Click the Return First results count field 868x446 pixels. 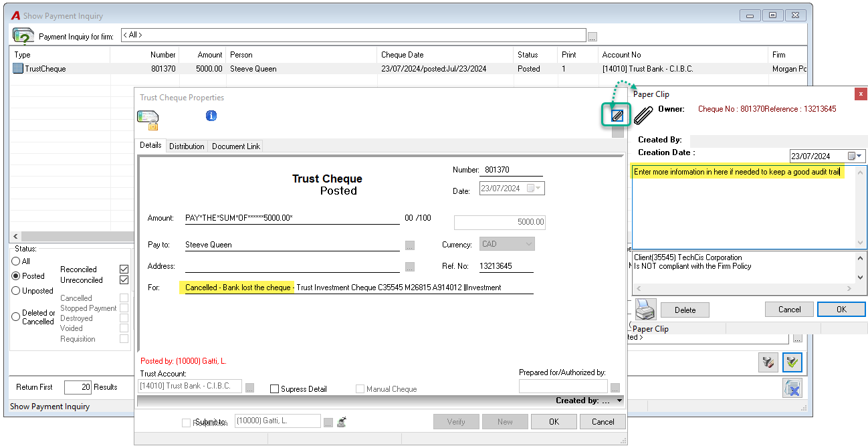78,387
